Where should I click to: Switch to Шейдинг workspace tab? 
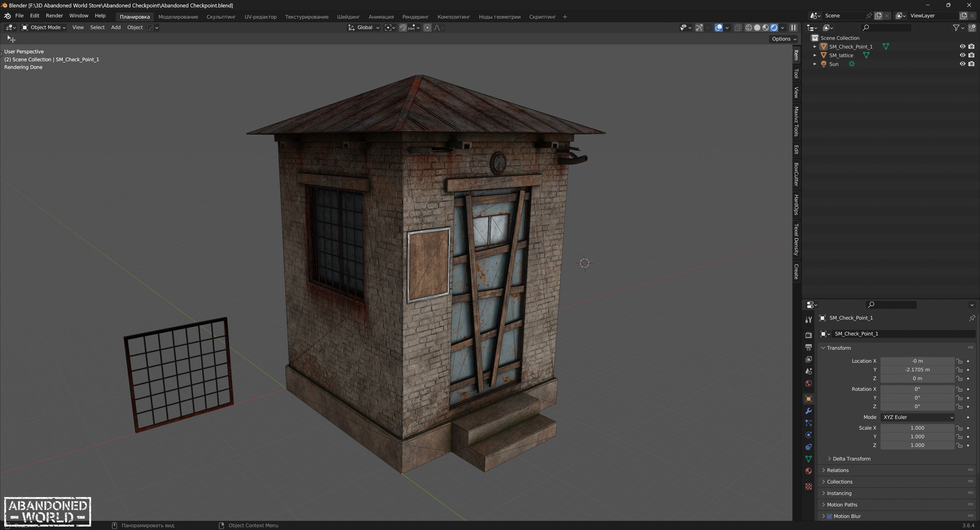[x=348, y=17]
